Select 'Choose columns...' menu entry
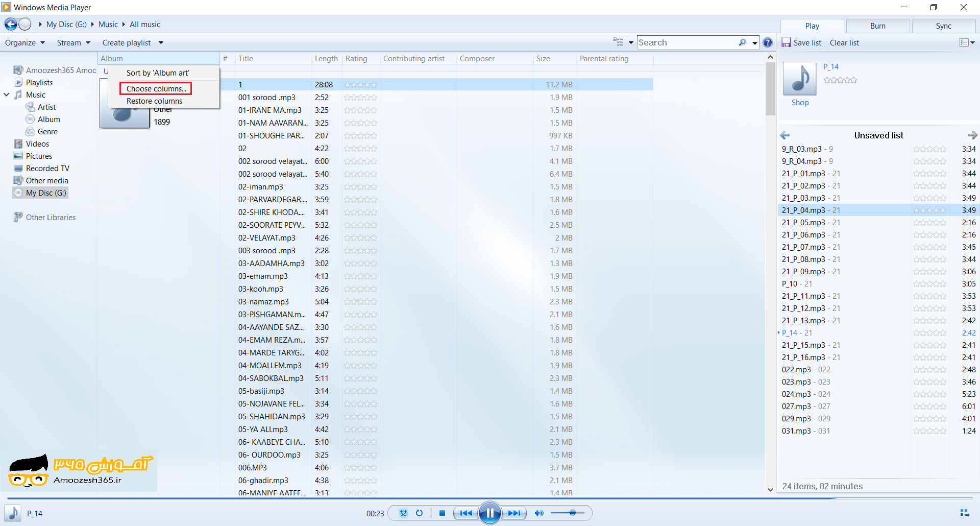The width and height of the screenshot is (980, 526). click(x=156, y=88)
